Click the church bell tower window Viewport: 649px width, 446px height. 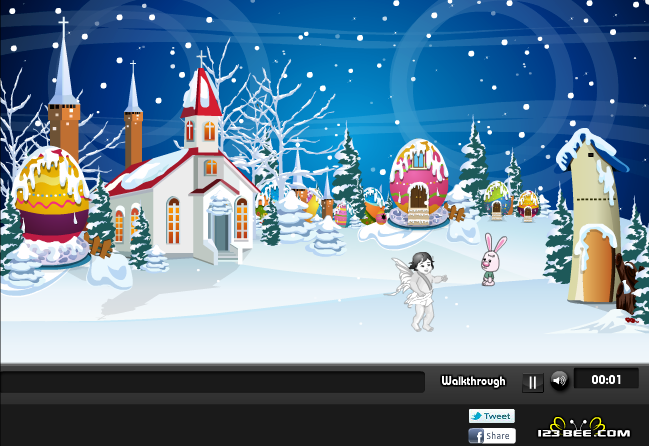tap(209, 131)
